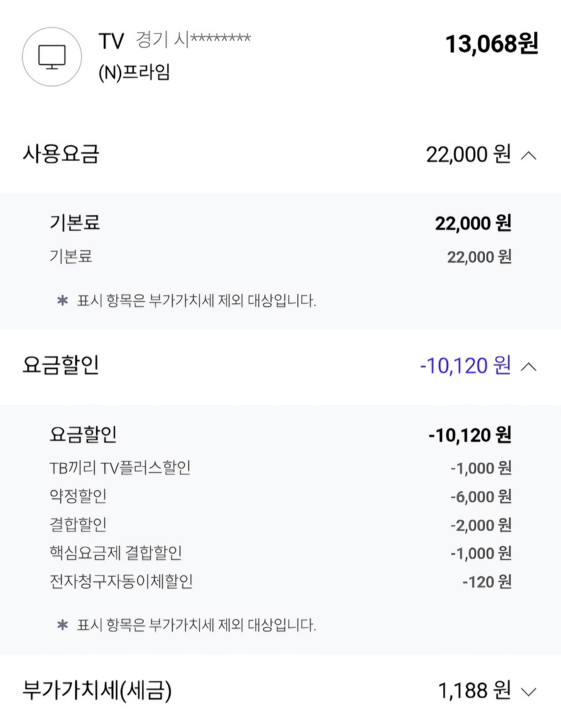Click the TV monitor icon
The width and height of the screenshot is (561, 728).
(x=52, y=57)
